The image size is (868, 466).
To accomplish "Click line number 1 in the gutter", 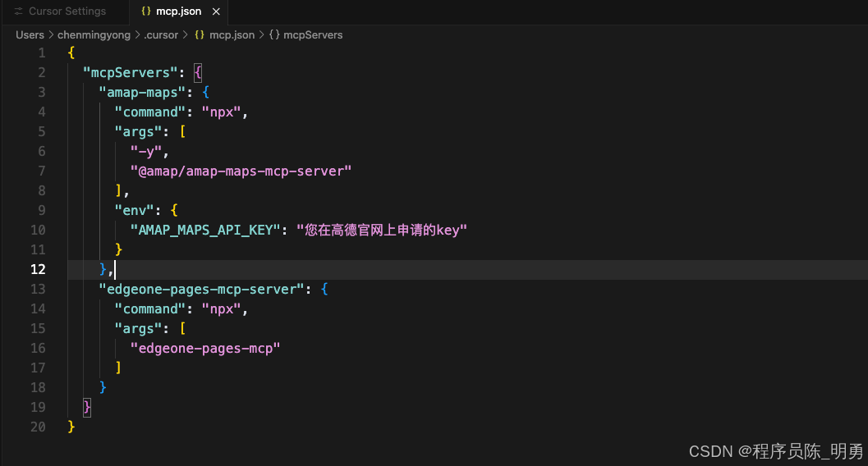I will [42, 53].
